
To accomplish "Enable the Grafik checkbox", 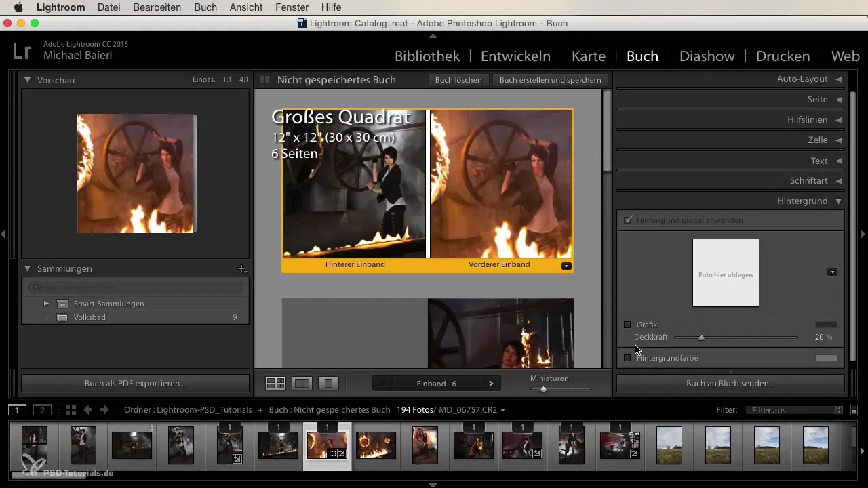I will pos(627,325).
